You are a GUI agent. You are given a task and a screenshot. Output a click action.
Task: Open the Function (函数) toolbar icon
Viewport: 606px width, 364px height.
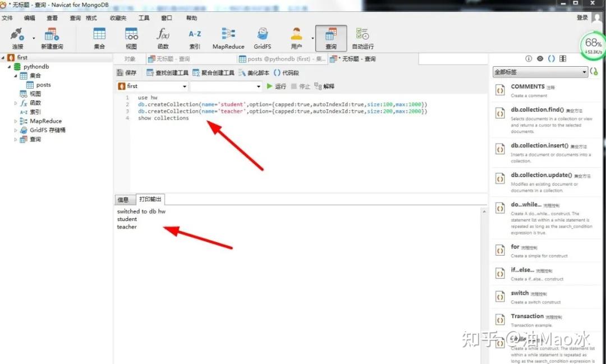coord(163,38)
